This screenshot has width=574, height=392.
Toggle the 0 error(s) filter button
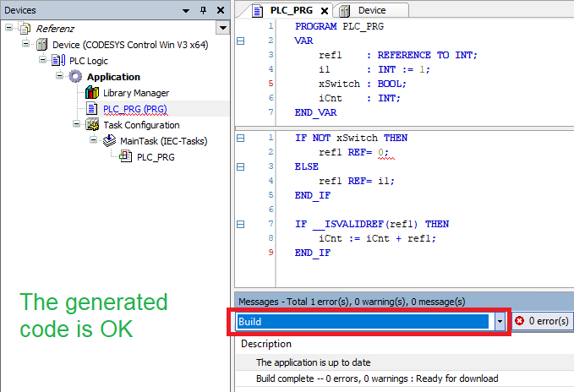pos(543,322)
